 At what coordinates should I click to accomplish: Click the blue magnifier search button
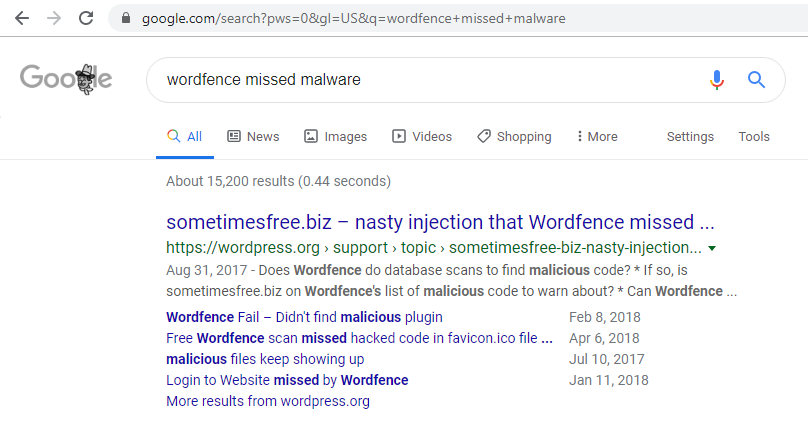pos(756,80)
